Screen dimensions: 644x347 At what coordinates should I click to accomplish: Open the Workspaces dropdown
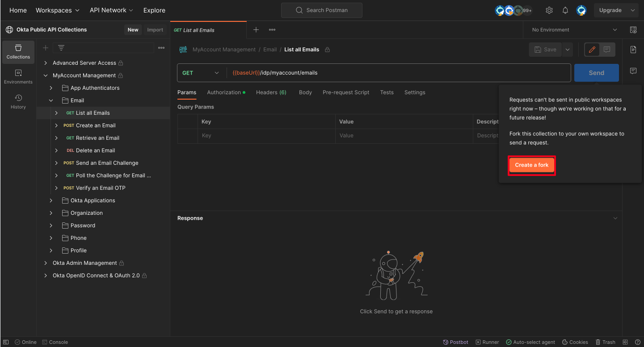[x=58, y=10]
